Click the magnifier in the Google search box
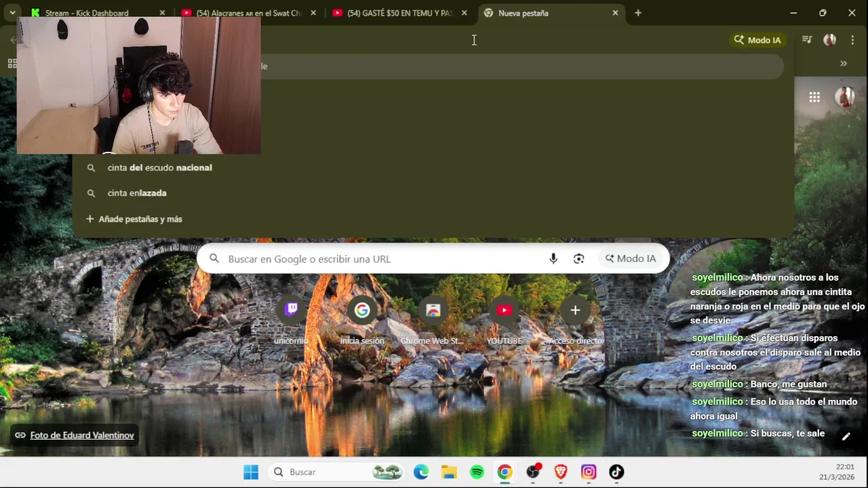This screenshot has height=488, width=868. point(214,258)
